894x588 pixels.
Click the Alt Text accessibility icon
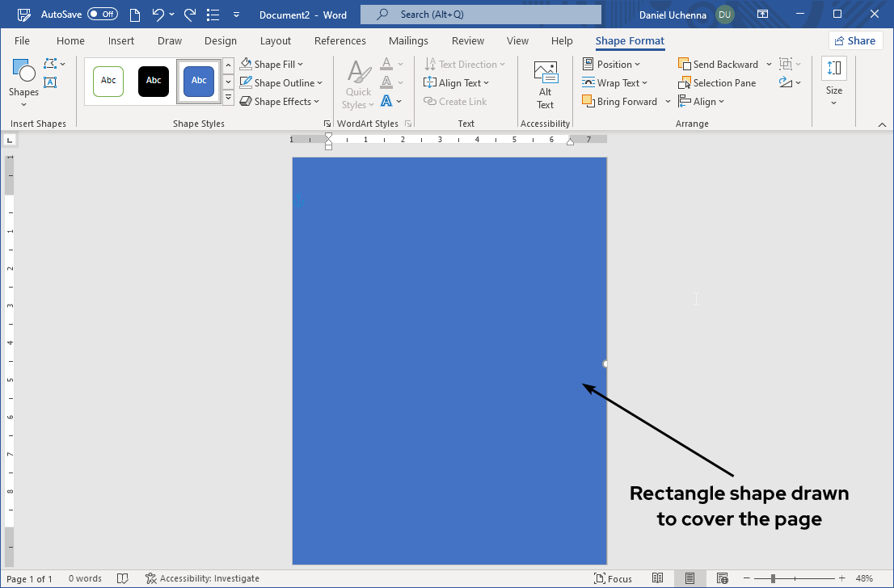coord(545,82)
